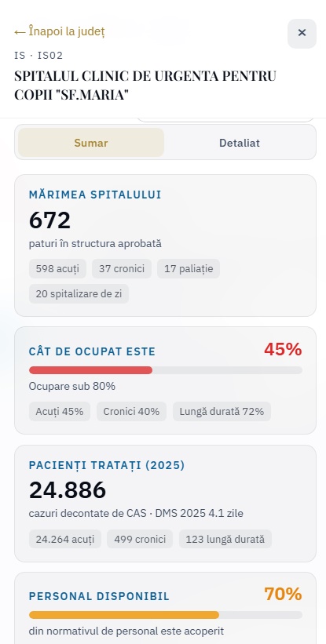The height and width of the screenshot is (644, 326).
Task: Click the Pacienți Tratați (2025) heading
Action: click(107, 465)
